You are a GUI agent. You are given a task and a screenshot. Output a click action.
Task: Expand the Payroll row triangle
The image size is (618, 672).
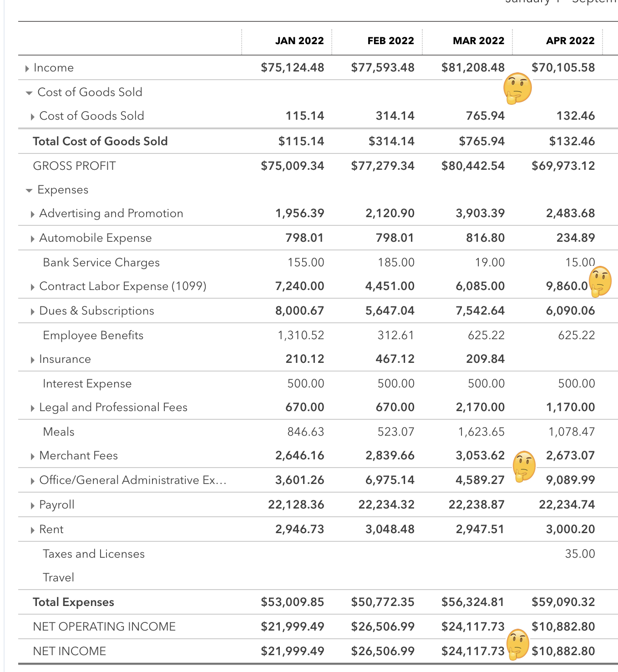32,505
